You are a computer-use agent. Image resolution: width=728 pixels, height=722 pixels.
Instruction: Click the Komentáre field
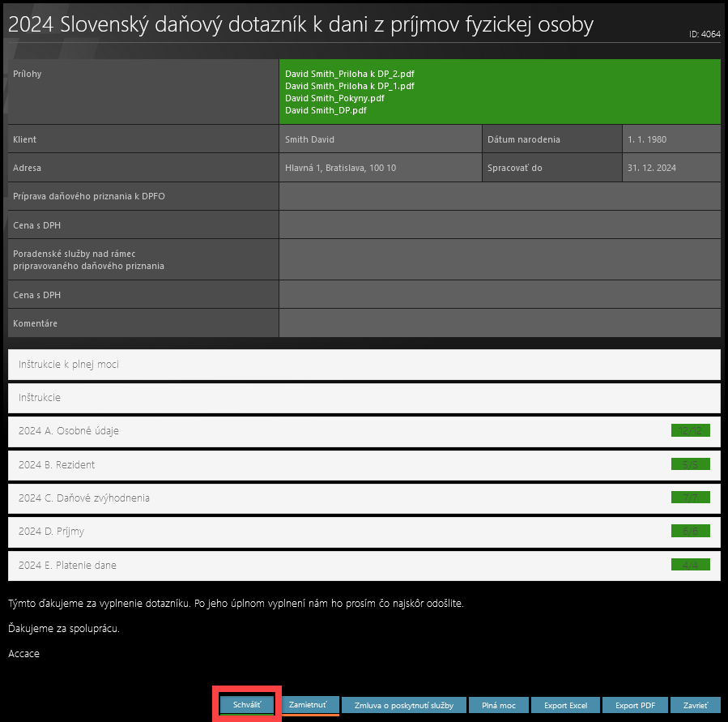499,323
